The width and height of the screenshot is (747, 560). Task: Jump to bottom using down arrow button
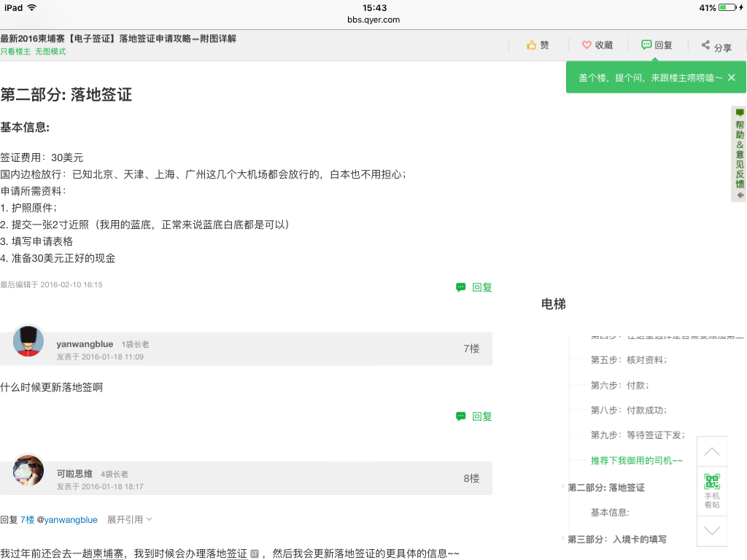coord(712,531)
